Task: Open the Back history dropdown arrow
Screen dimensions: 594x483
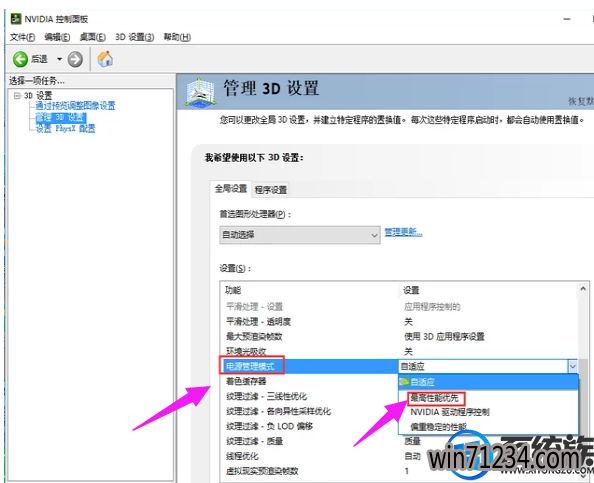Action: 59,59
